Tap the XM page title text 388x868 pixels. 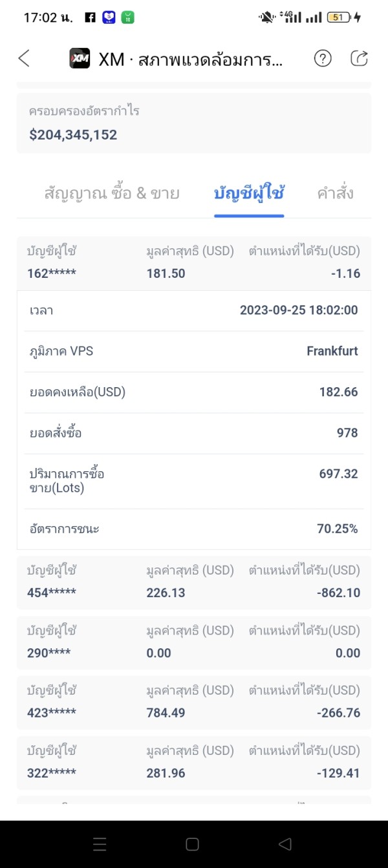pos(190,59)
